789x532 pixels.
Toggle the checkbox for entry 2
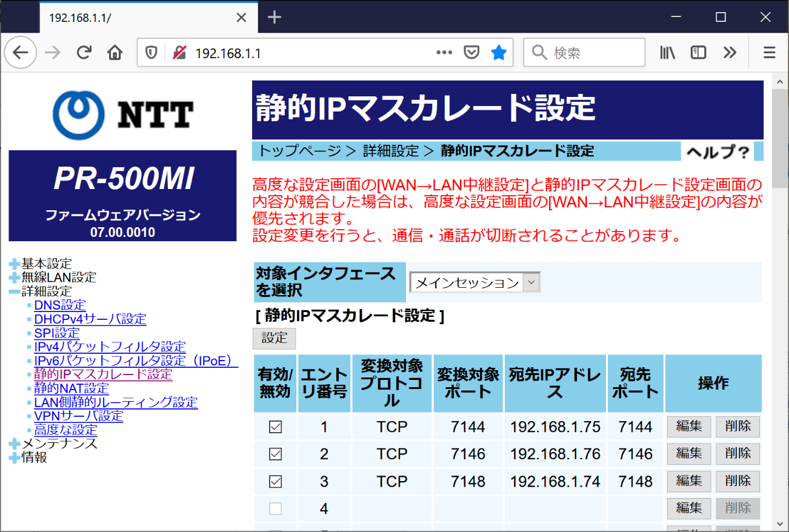tap(275, 454)
